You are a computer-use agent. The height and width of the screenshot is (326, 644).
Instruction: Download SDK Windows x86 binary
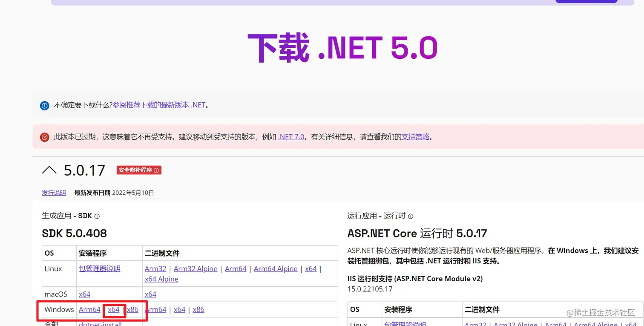coord(198,309)
